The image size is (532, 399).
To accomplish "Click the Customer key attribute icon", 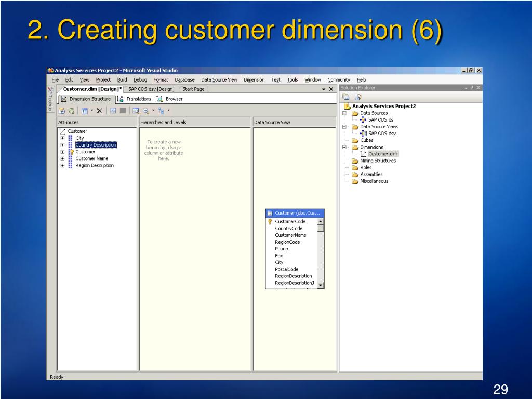I will coord(71,152).
